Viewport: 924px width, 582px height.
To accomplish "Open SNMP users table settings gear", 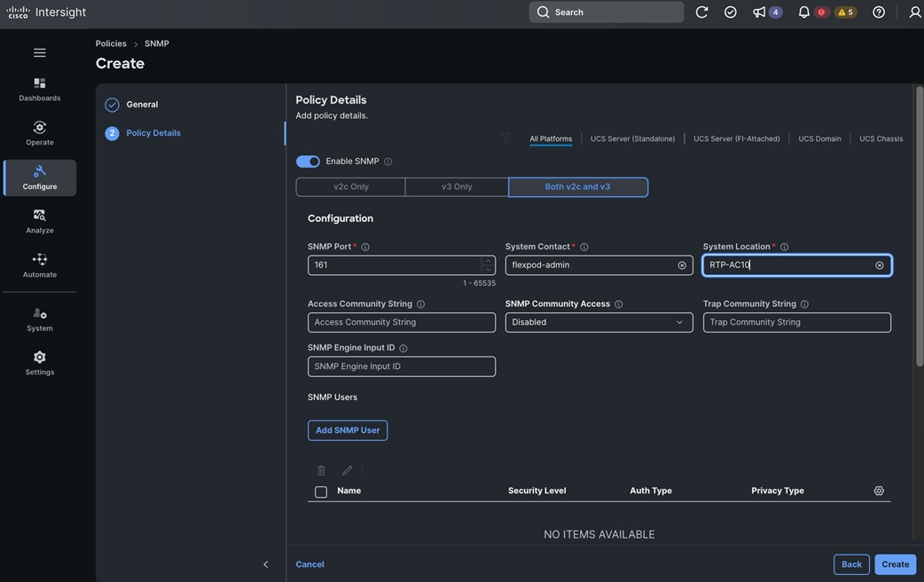I will coord(879,491).
